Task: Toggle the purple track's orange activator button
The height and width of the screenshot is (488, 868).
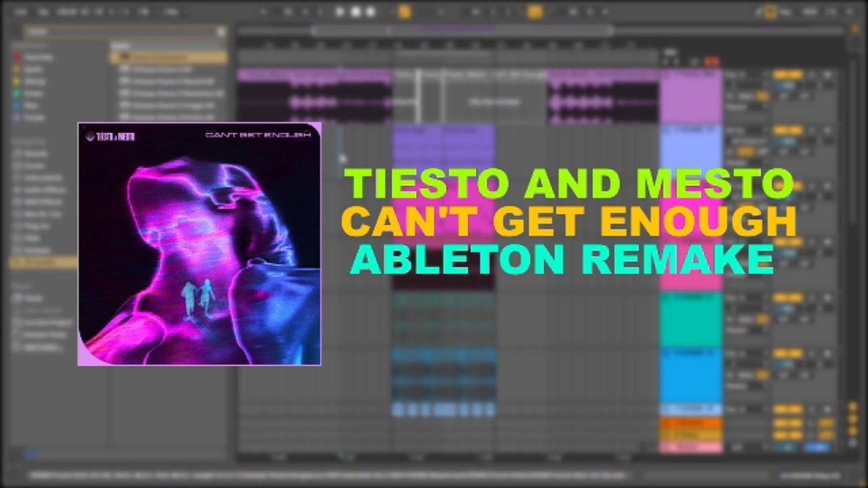Action: tap(787, 75)
